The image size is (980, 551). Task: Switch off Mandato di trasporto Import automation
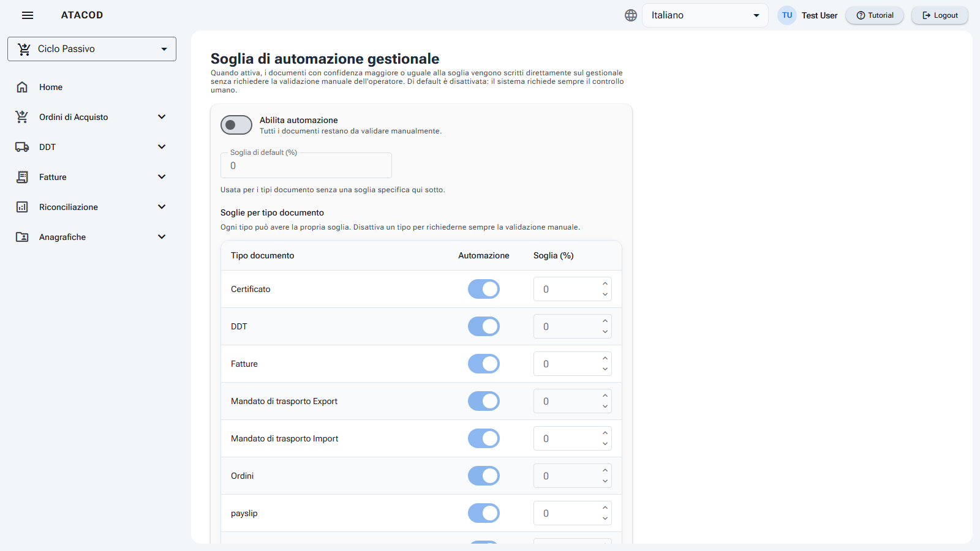pyautogui.click(x=484, y=438)
